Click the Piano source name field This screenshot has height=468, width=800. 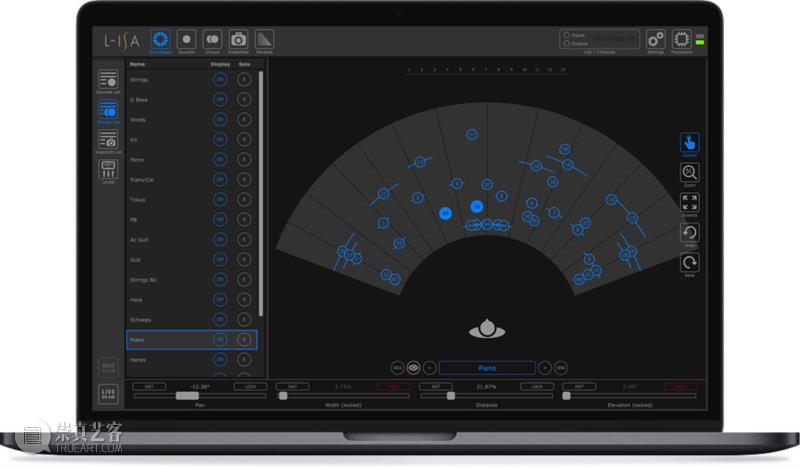(487, 367)
